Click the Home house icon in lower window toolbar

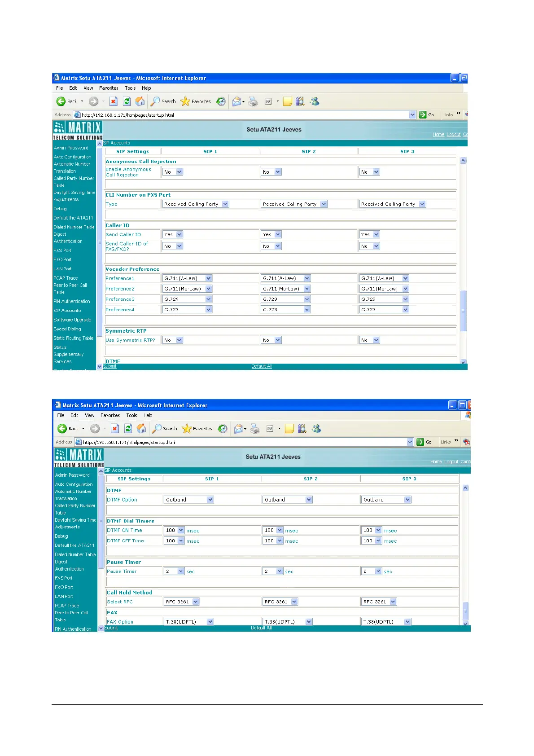141,429
